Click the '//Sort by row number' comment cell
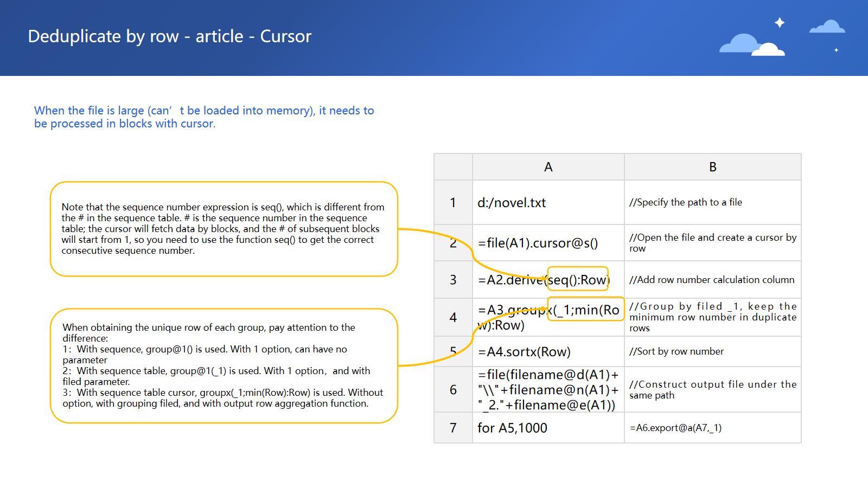Screen dimensions: 868x488 pos(676,351)
